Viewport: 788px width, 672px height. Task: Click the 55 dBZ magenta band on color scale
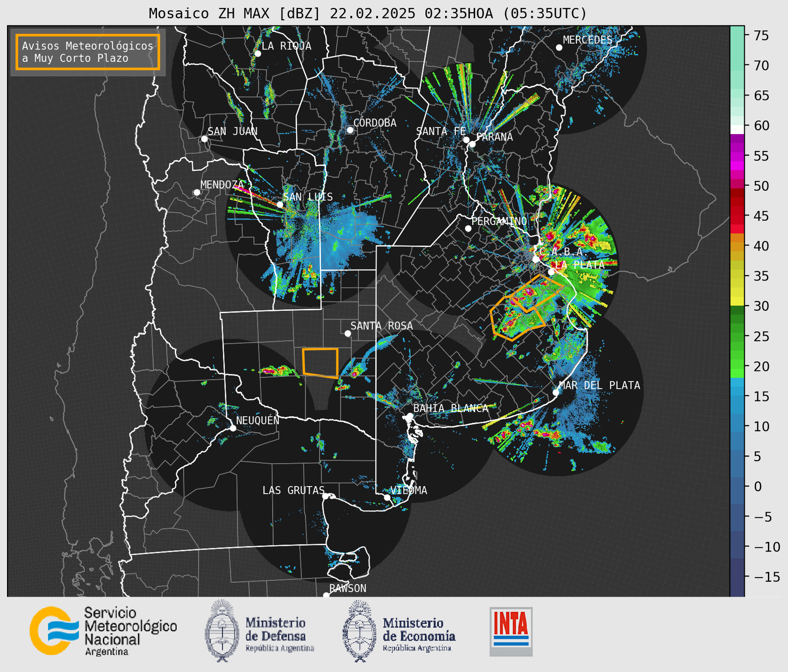pos(737,156)
